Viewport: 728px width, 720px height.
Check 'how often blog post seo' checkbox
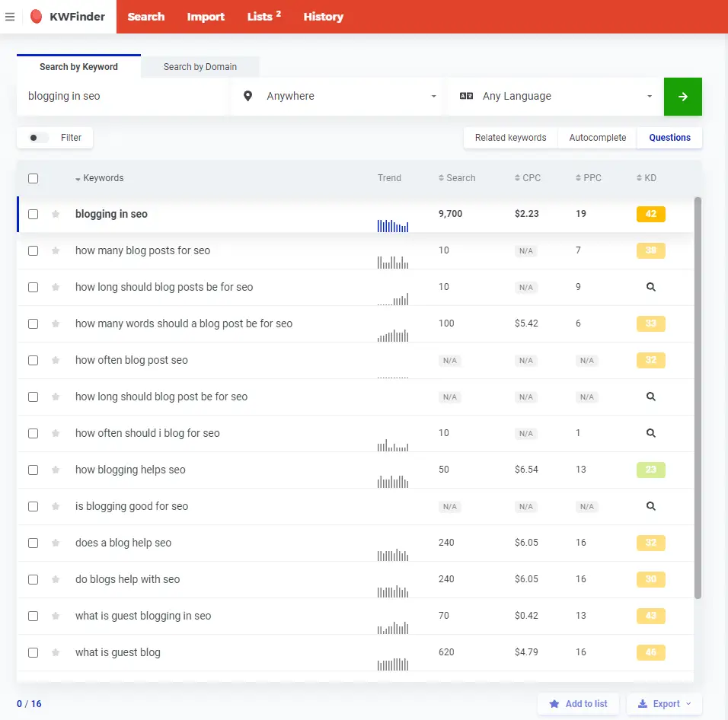(33, 360)
